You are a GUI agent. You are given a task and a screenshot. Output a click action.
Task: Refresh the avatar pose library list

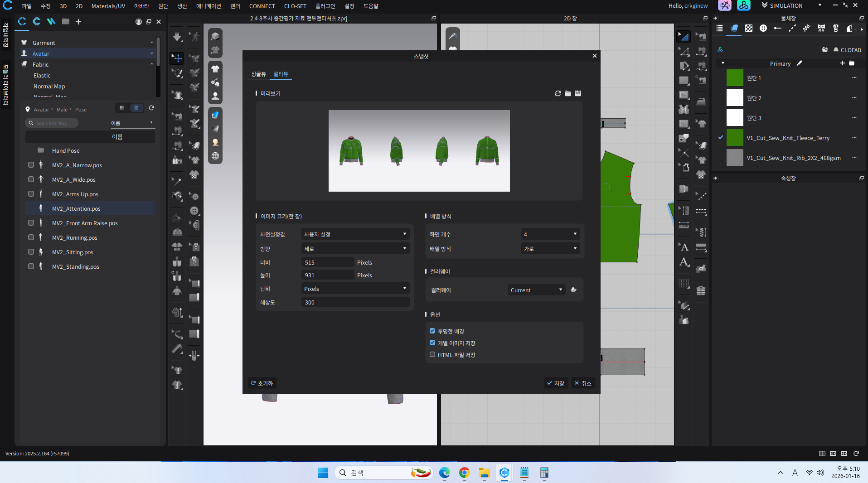click(x=151, y=108)
